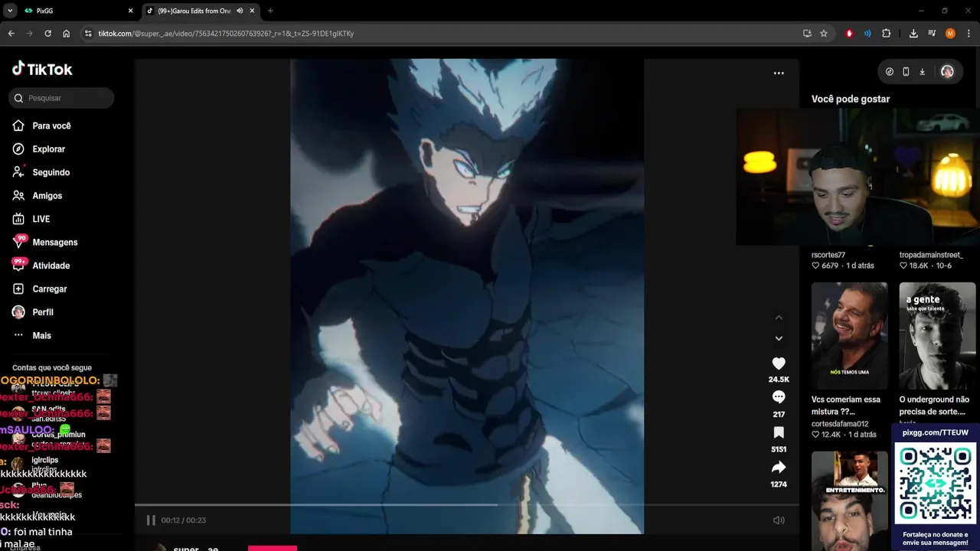Click the tiktok.com address bar URL

coord(226,34)
